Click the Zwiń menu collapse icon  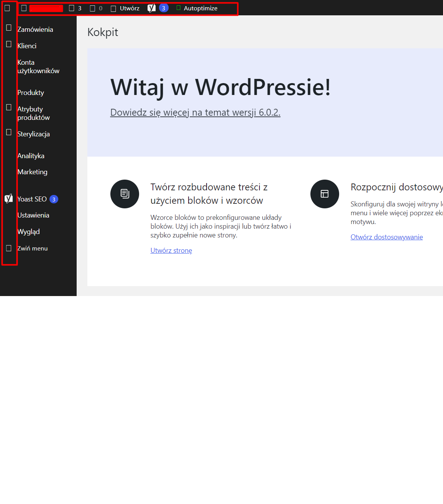coord(9,248)
